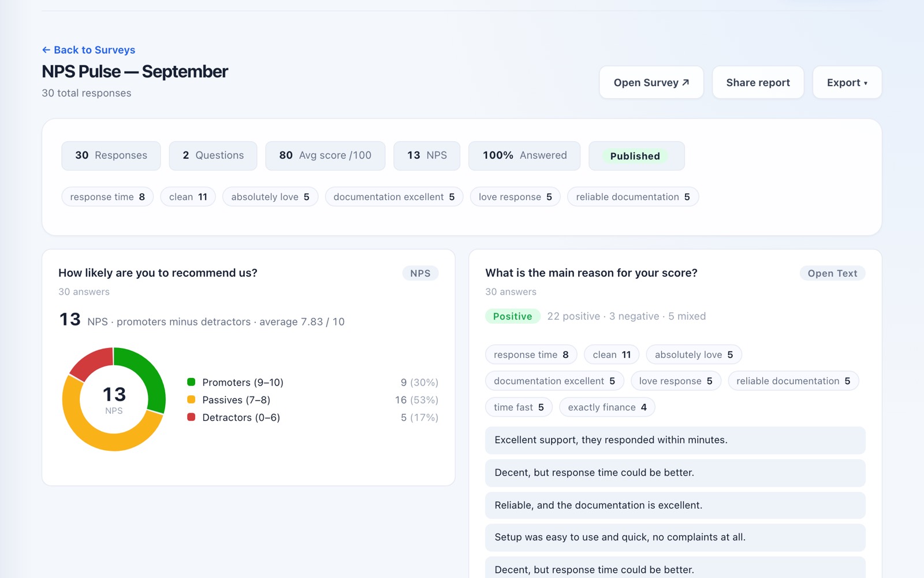Select the 30 Responses stat chip
This screenshot has height=578, width=924.
click(111, 155)
